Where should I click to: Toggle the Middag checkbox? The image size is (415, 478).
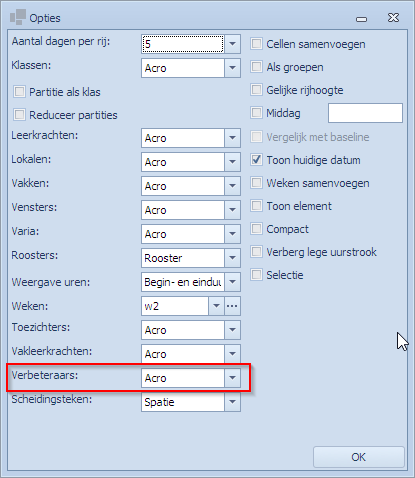coord(256,113)
